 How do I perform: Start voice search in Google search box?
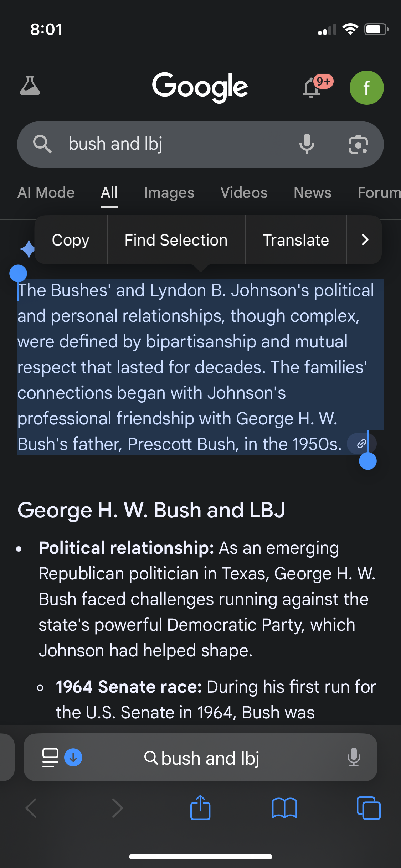(x=307, y=144)
